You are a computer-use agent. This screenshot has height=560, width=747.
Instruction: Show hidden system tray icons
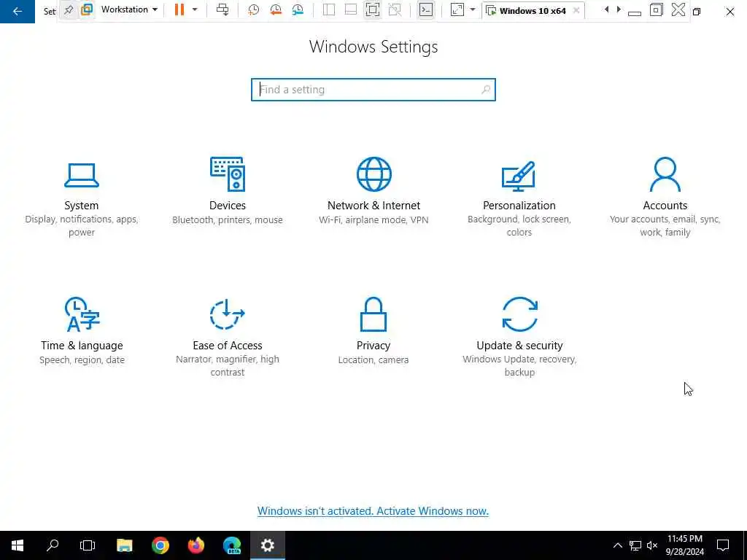click(x=617, y=545)
